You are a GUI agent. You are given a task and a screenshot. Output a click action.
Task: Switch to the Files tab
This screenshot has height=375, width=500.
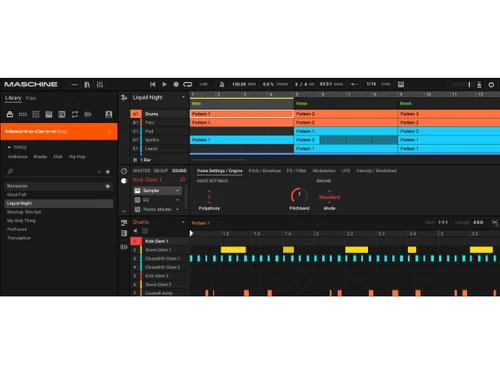click(31, 98)
